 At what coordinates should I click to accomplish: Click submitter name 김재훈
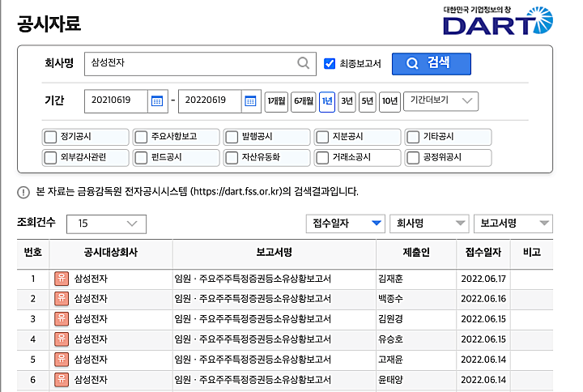(390, 279)
